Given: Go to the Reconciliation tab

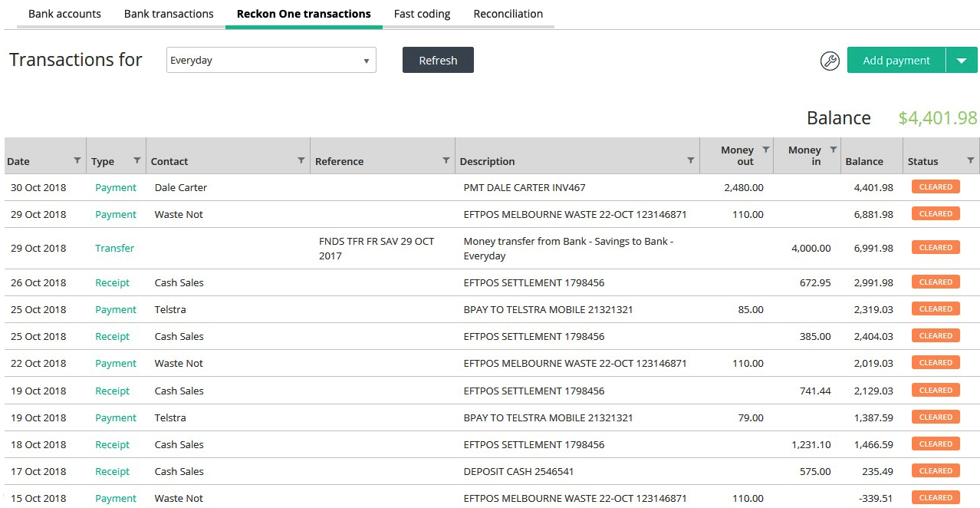Looking at the screenshot, I should 508,14.
